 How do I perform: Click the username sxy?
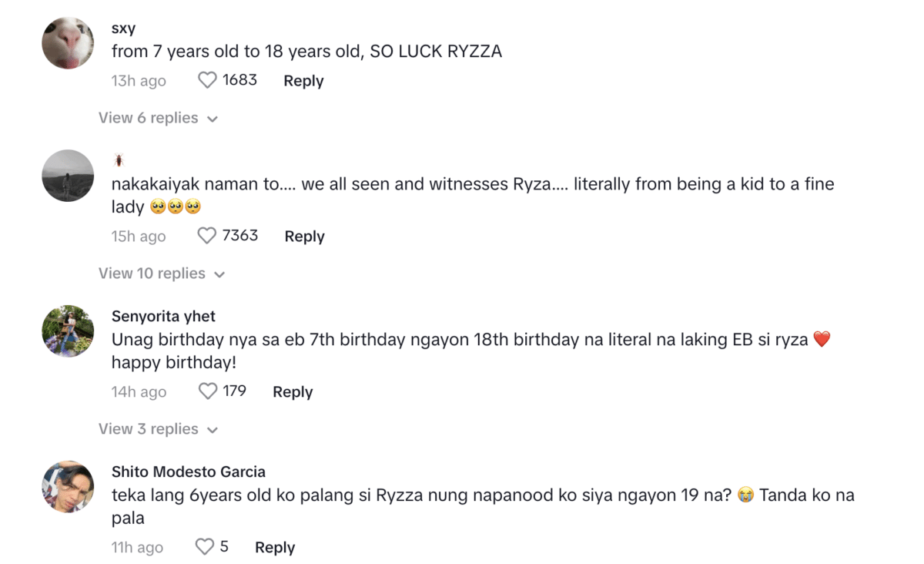[x=123, y=28]
